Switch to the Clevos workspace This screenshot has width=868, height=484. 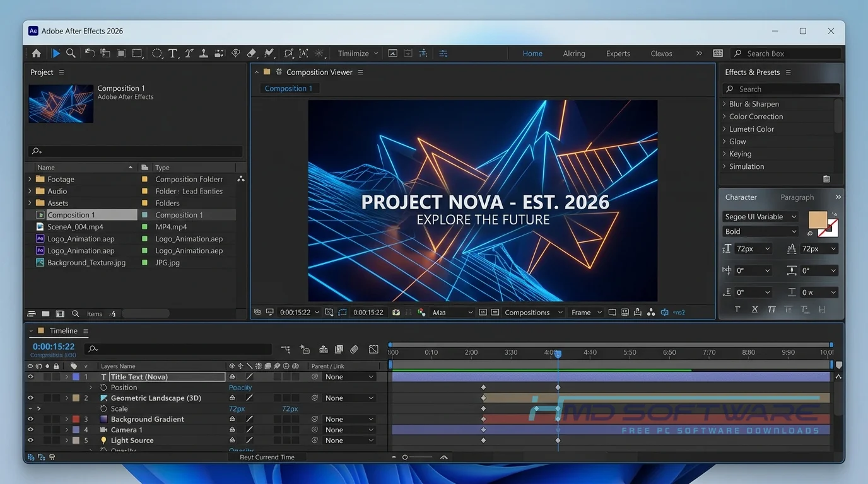click(661, 54)
